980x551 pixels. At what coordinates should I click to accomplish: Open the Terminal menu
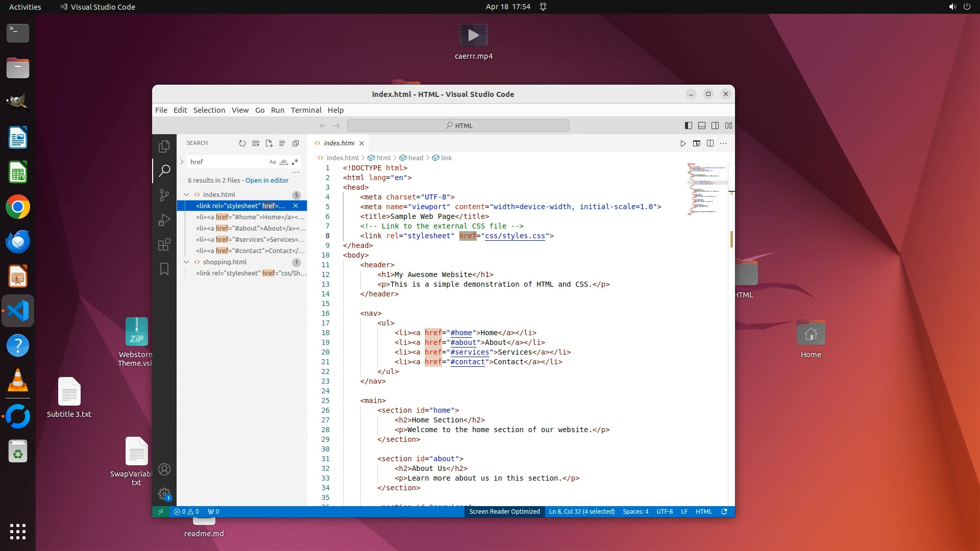[x=306, y=110]
